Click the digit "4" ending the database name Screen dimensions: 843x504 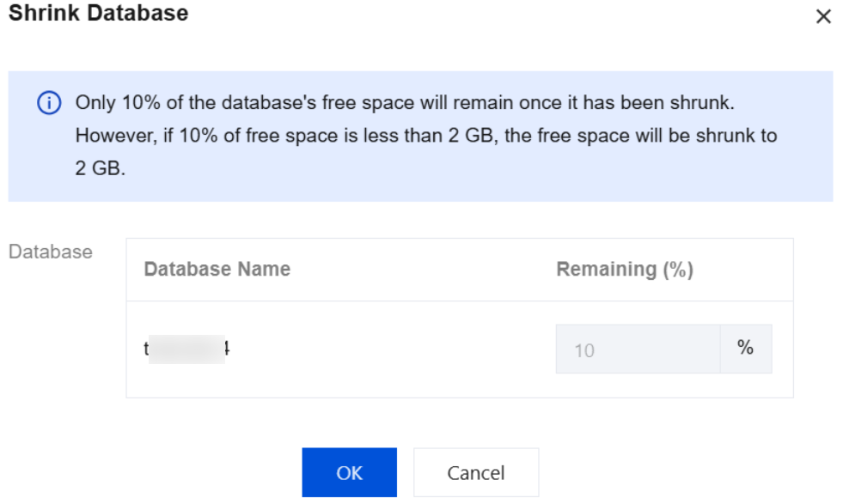point(229,349)
